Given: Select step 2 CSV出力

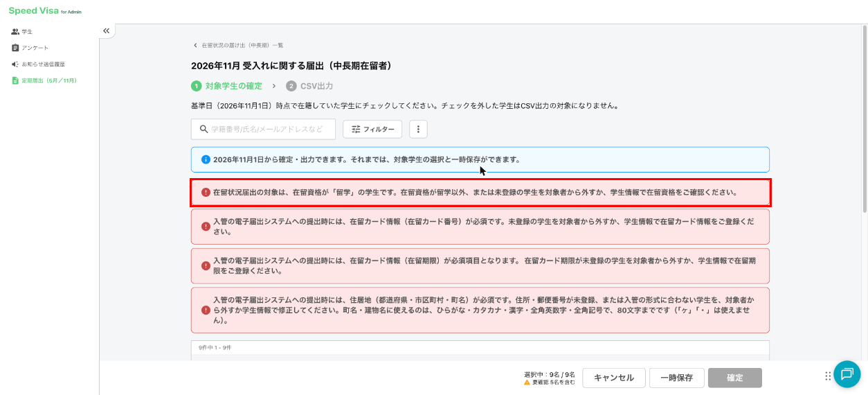Looking at the screenshot, I should coord(309,86).
